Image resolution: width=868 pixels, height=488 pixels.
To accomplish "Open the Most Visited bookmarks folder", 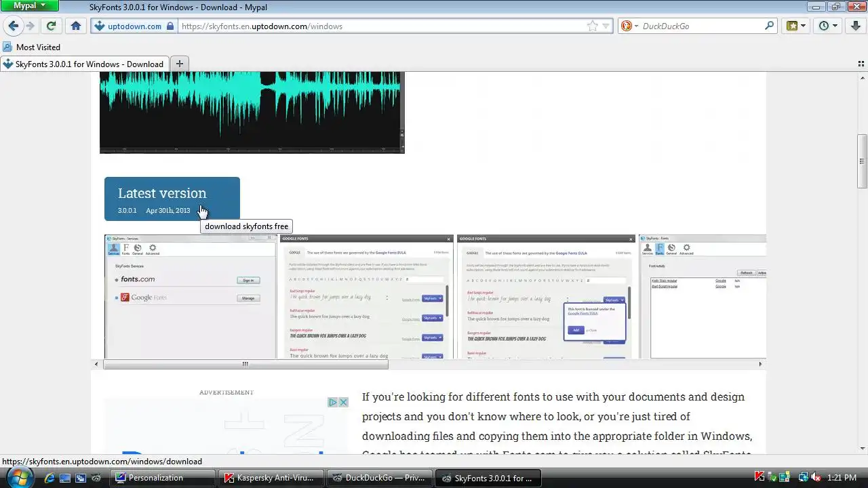I will 31,47.
